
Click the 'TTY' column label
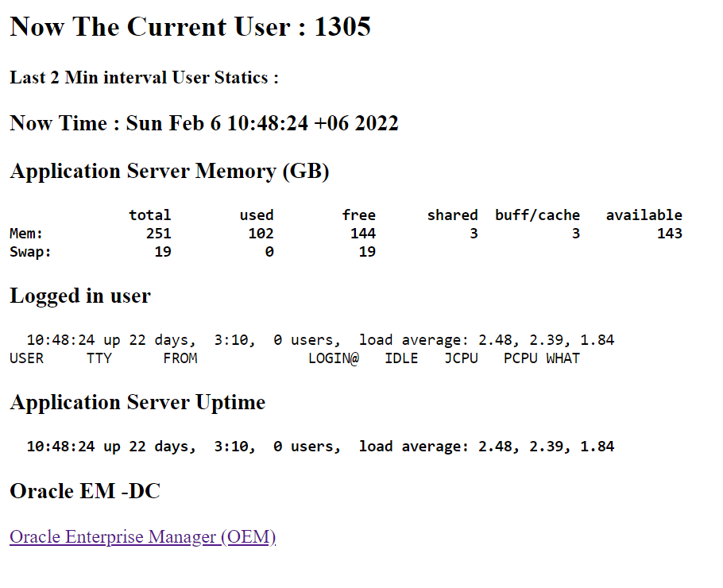point(99,358)
